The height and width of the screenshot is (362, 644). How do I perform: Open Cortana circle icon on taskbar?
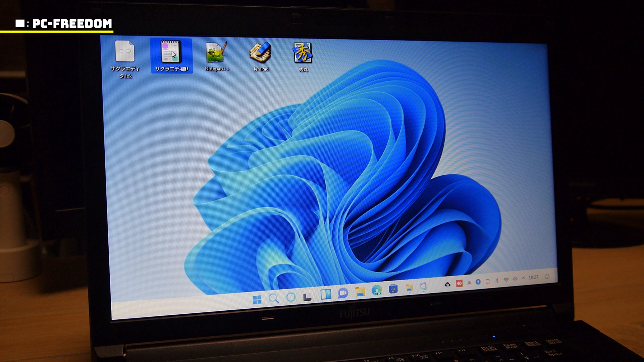coord(291,297)
